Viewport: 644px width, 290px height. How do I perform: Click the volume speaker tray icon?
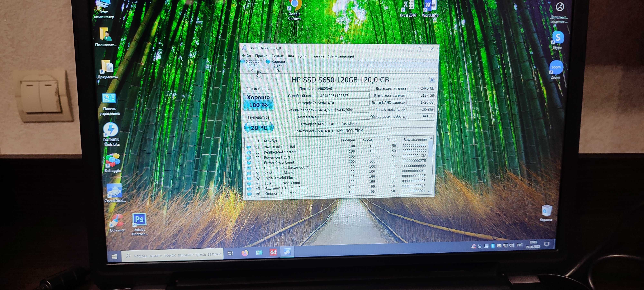[x=512, y=245]
